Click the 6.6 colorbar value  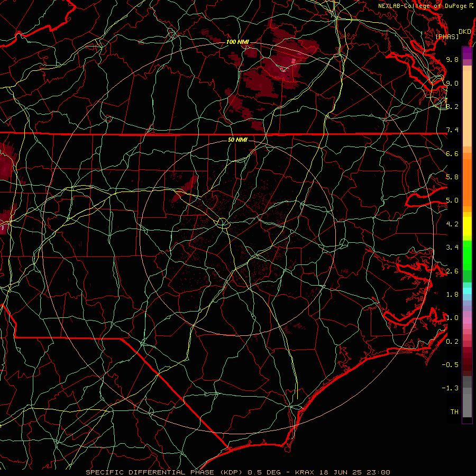pos(452,153)
